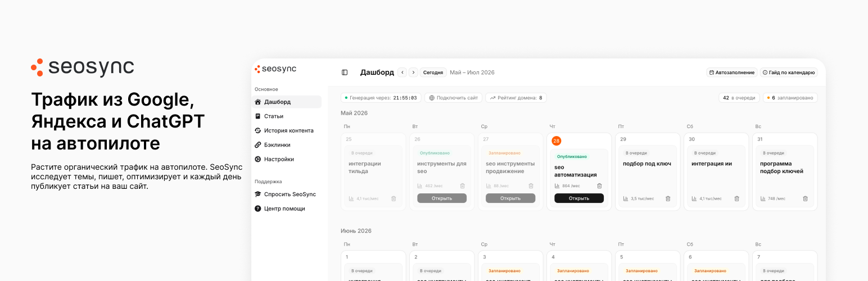Viewport: 868px width, 281px height.
Task: Click Опубликовано badge on day 26 card
Action: tap(435, 153)
